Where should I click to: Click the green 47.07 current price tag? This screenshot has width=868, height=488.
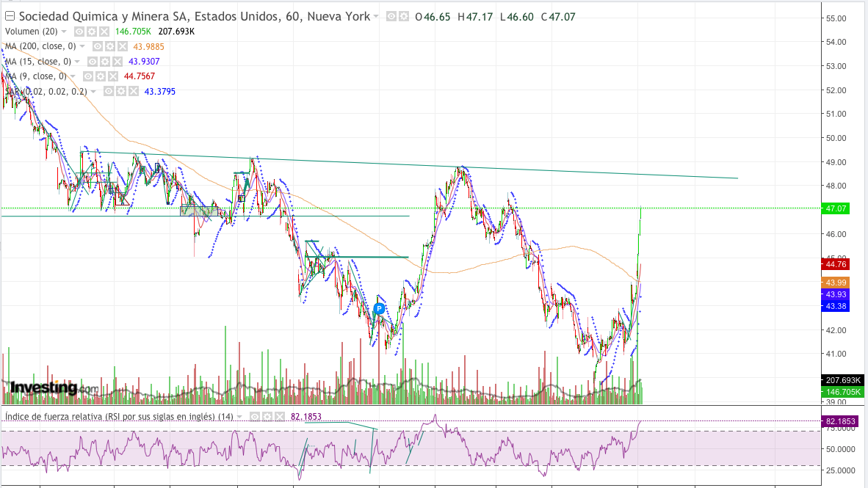[836, 208]
